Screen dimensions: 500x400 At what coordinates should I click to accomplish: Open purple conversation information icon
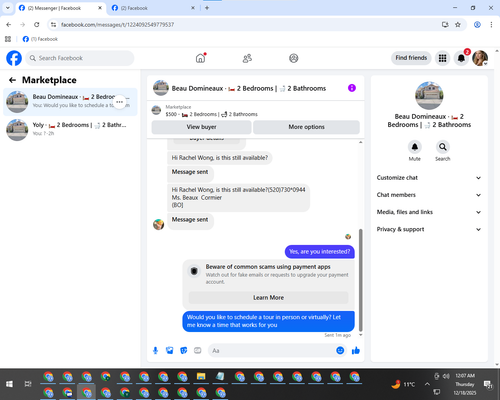(352, 88)
